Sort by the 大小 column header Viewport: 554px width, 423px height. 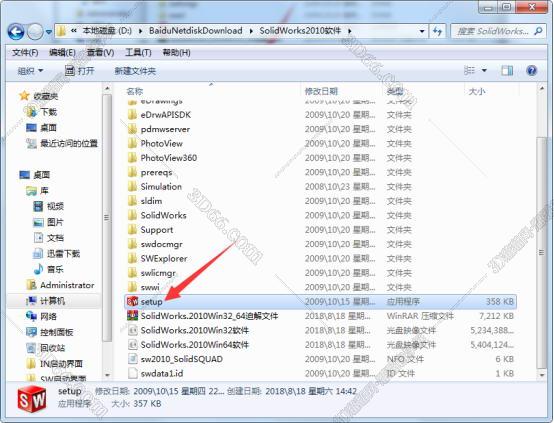tap(477, 92)
